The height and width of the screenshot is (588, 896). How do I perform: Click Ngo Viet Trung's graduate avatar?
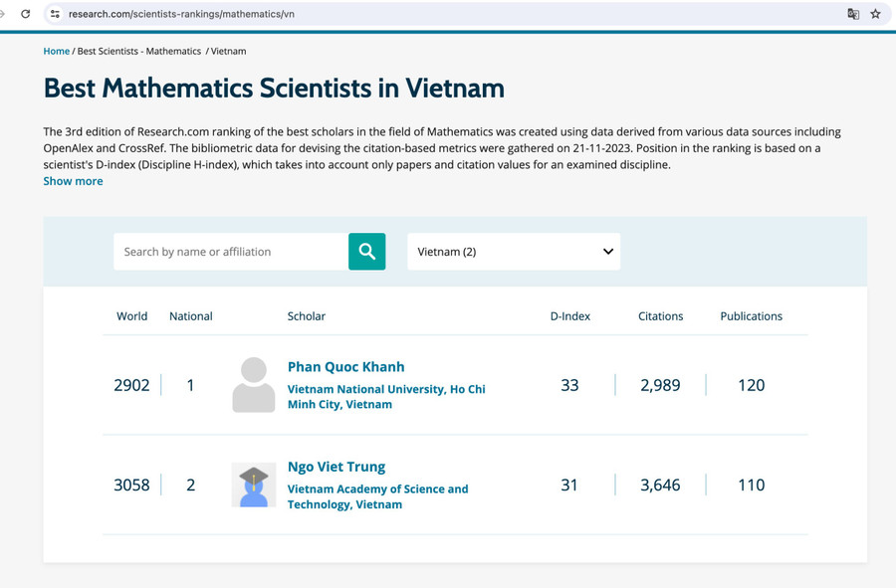tap(254, 485)
